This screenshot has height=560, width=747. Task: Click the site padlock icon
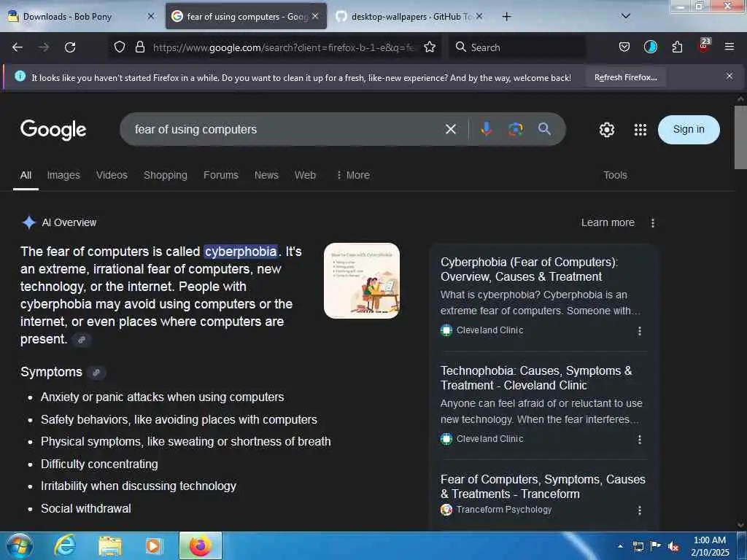[x=139, y=47]
